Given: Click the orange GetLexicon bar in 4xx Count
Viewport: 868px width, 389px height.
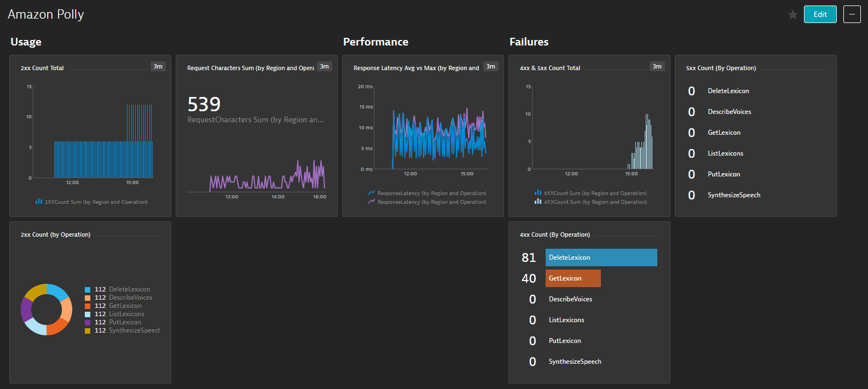Looking at the screenshot, I should click(x=573, y=278).
